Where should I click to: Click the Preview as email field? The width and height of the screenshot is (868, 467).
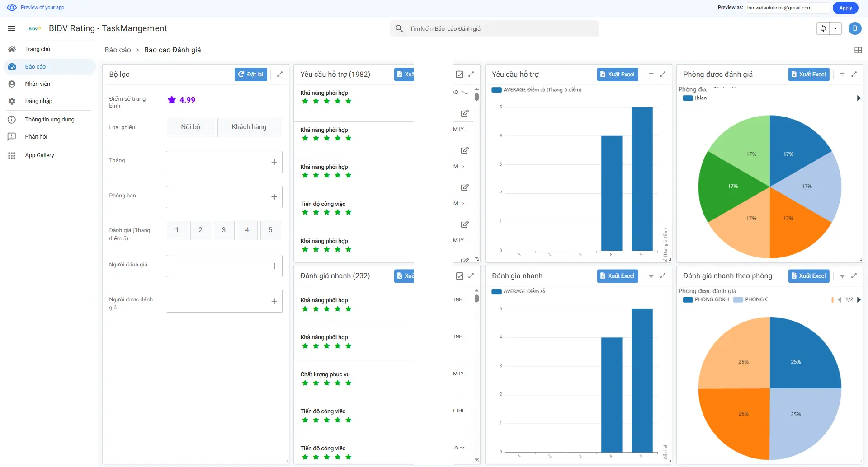tap(788, 8)
